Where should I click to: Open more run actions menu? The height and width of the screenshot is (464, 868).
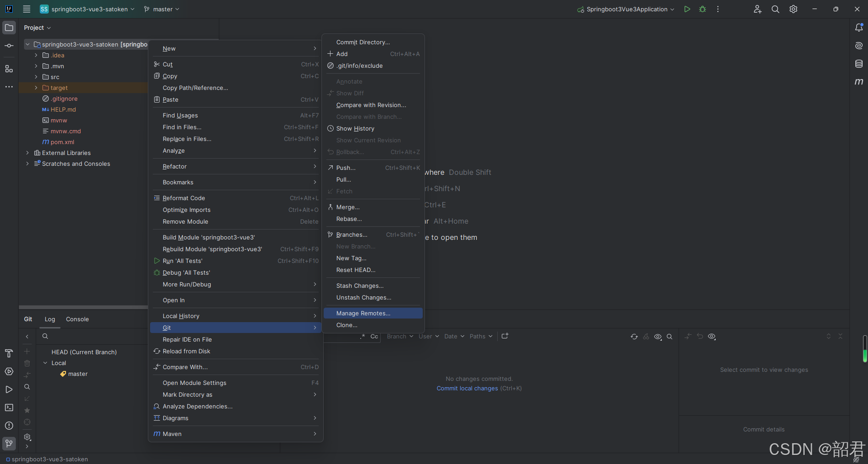pyautogui.click(x=718, y=9)
